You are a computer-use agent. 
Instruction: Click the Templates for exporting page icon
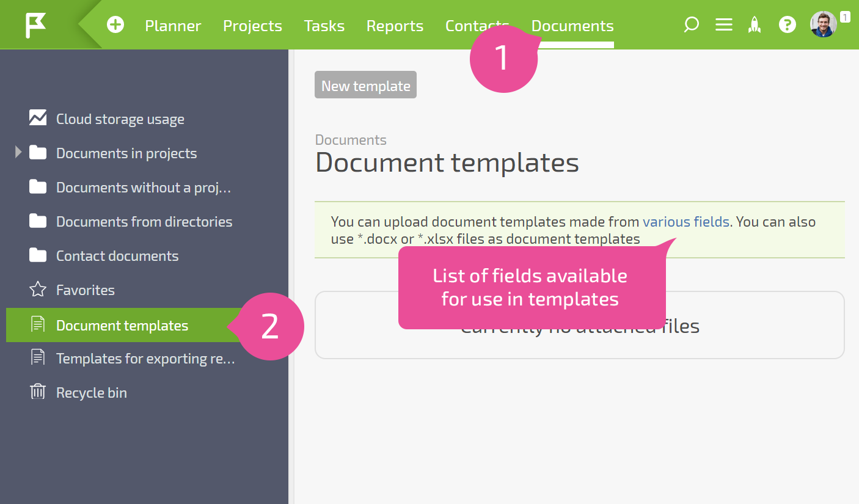pyautogui.click(x=38, y=357)
